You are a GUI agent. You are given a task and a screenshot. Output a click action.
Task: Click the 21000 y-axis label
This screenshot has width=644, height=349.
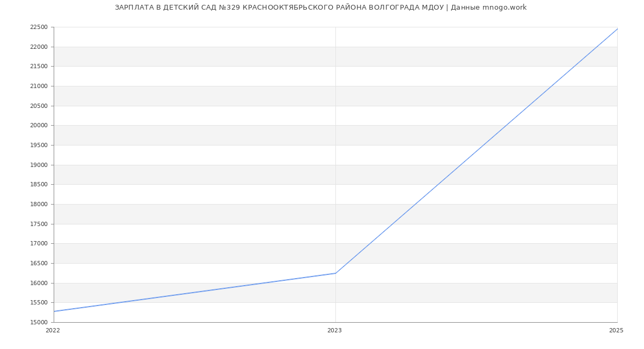(39, 86)
